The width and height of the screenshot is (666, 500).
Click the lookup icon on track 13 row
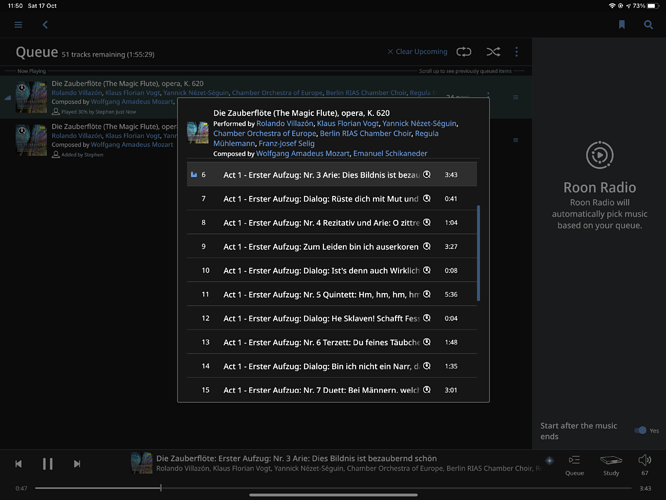[427, 342]
